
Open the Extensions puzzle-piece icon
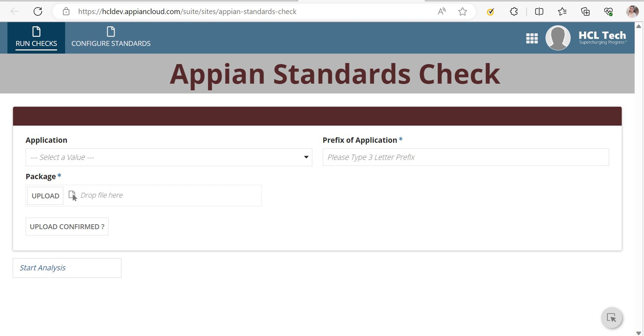(x=514, y=11)
